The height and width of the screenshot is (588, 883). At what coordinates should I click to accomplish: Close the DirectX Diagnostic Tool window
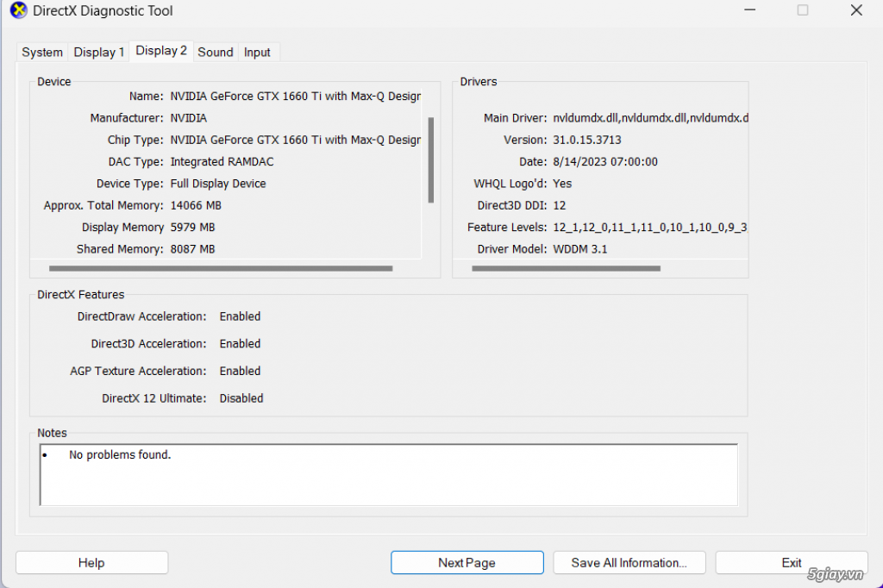[856, 10]
